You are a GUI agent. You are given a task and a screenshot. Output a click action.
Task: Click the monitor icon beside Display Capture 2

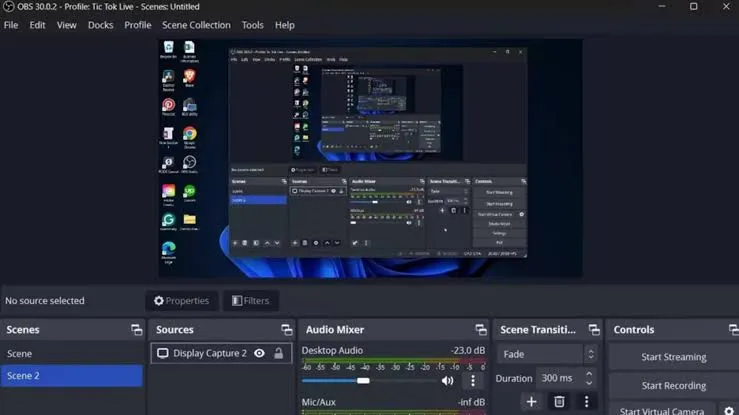point(163,353)
